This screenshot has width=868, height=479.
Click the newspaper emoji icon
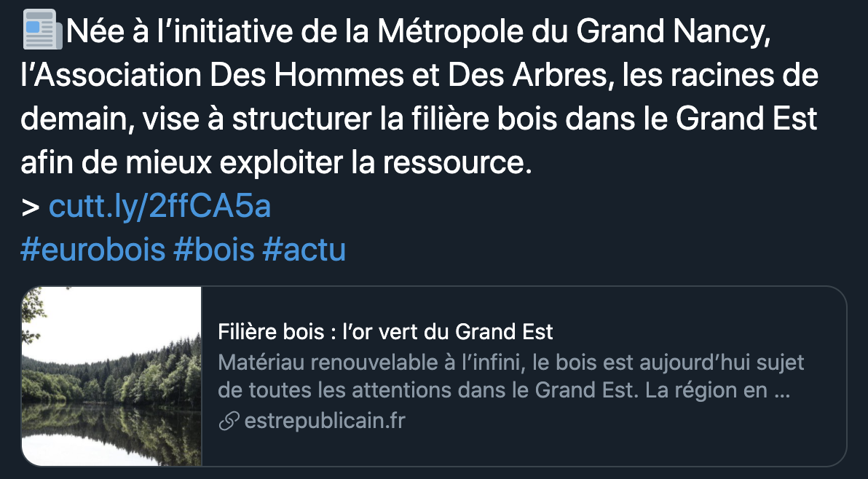(43, 29)
